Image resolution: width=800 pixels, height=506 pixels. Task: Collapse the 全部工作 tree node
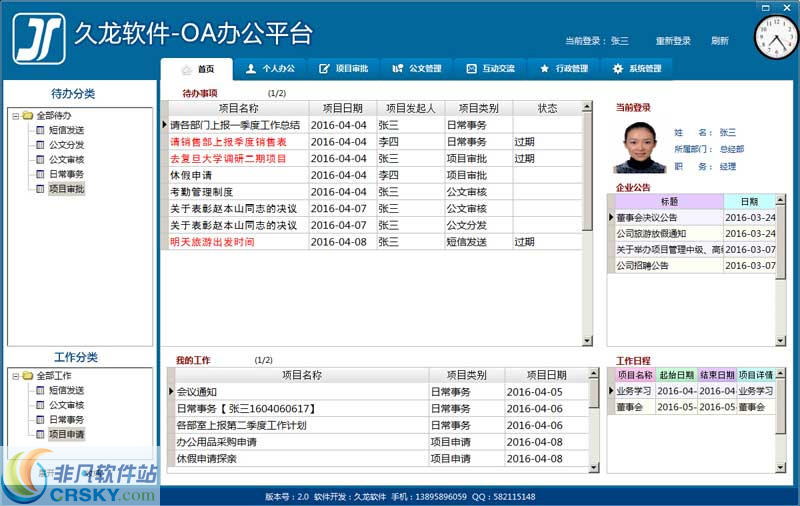(x=15, y=376)
